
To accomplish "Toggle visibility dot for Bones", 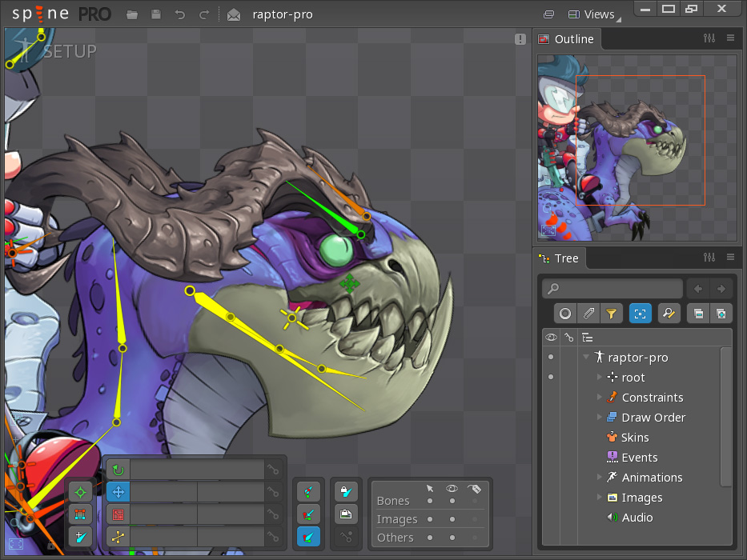I will [452, 501].
